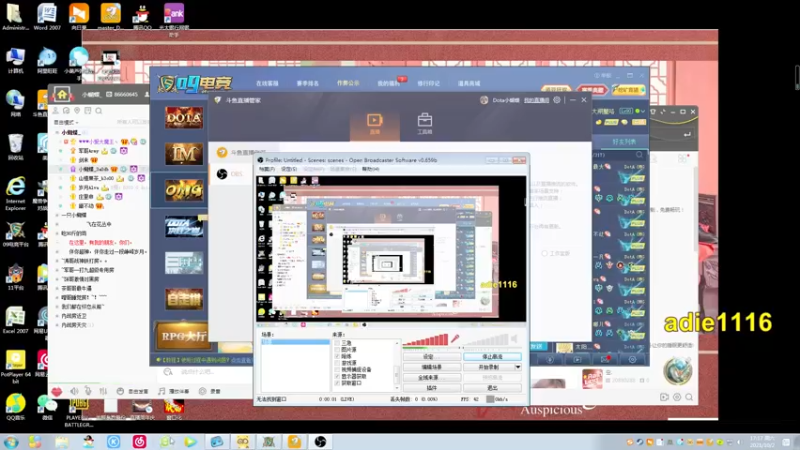The image size is (800, 450).
Task: Collapse the 小蝴蝶_ channel tree node
Action: click(57, 132)
